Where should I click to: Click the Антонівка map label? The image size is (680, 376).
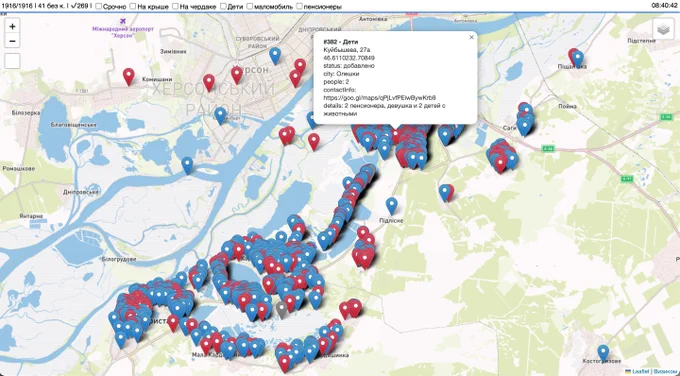coord(373,19)
